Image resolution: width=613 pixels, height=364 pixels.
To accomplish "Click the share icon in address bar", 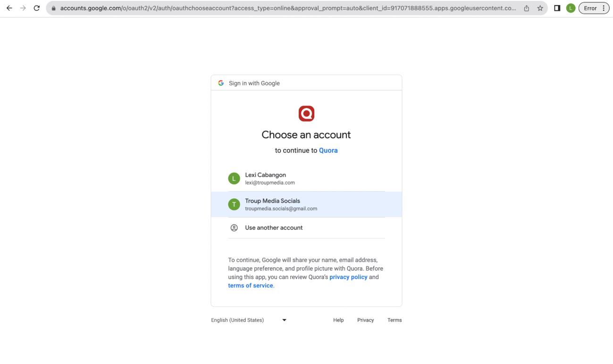I will coord(526,8).
